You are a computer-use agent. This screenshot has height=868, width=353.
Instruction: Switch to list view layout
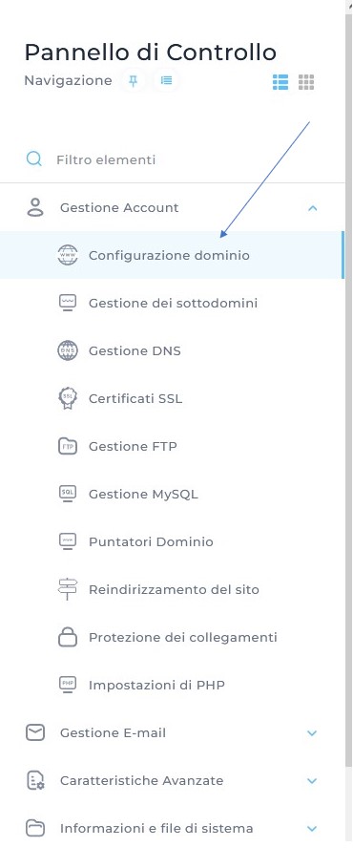(280, 82)
